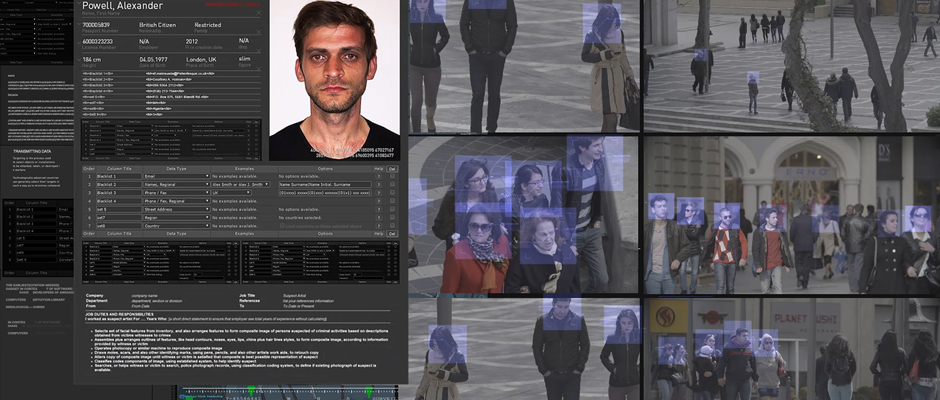The height and width of the screenshot is (400, 940).
Task: Open the Country data type dropdown
Action: click(176, 225)
